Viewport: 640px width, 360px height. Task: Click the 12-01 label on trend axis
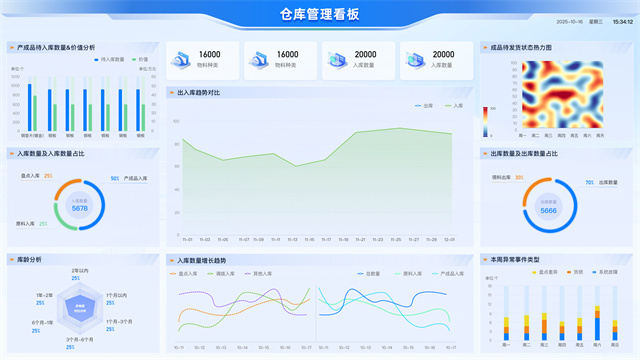tap(449, 240)
